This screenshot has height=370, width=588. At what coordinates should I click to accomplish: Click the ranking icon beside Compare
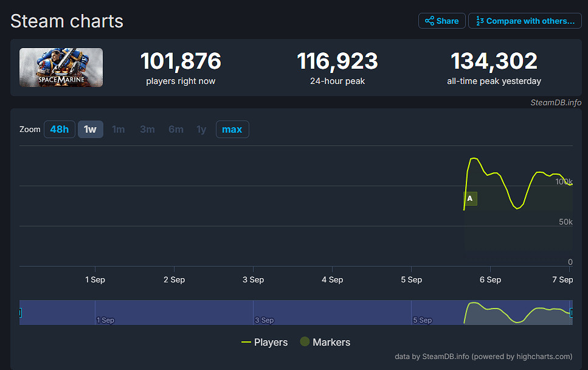coord(480,21)
